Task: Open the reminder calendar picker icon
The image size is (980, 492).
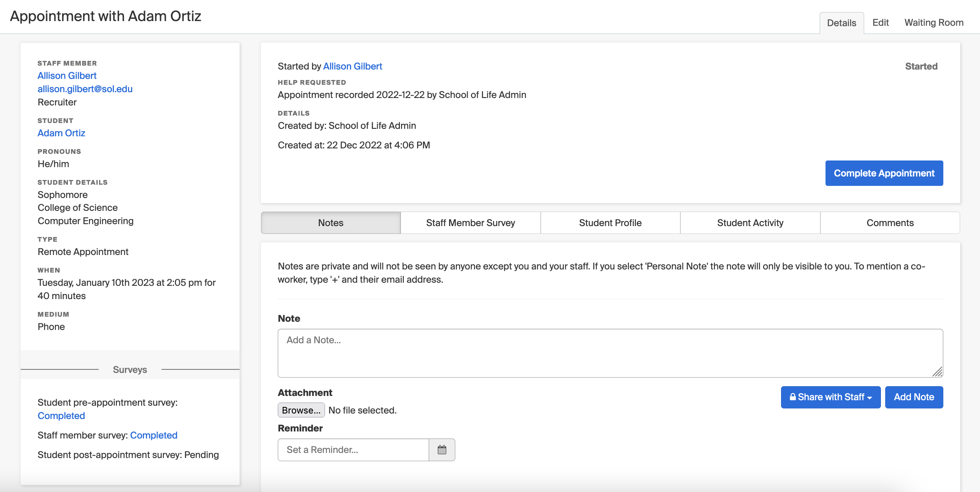Action: [442, 449]
